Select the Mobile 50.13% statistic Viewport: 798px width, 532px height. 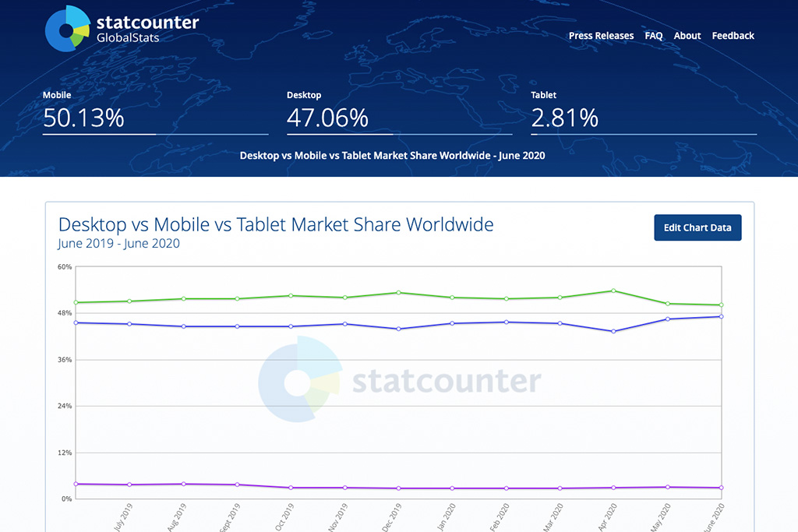(x=83, y=118)
